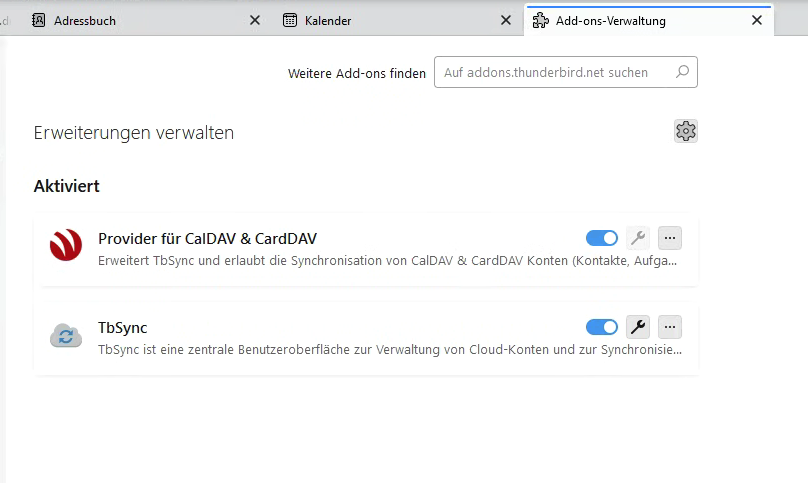Close the Kalender tab

pyautogui.click(x=506, y=20)
